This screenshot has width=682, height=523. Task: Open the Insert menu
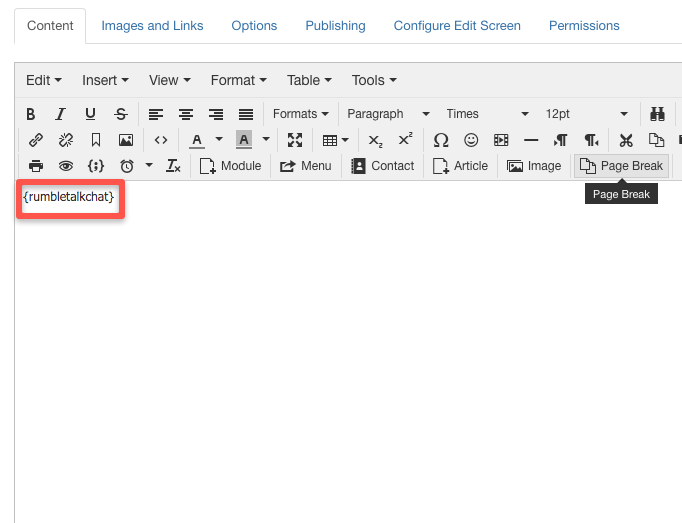(106, 80)
